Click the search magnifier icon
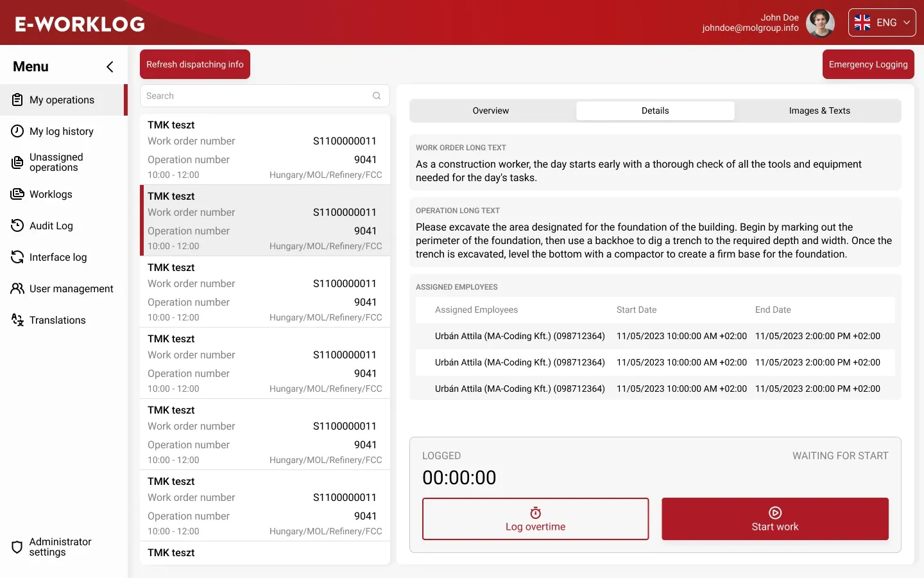This screenshot has height=578, width=924. pyautogui.click(x=377, y=96)
